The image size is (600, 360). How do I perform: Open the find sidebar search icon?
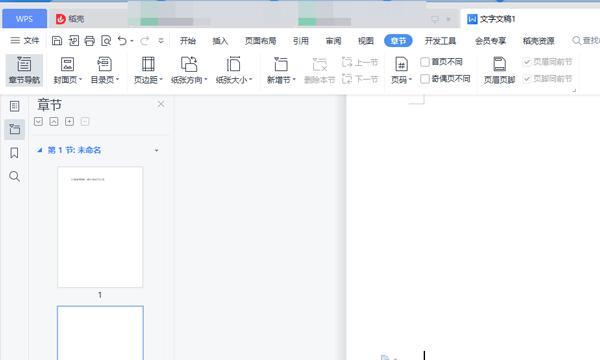(x=14, y=176)
